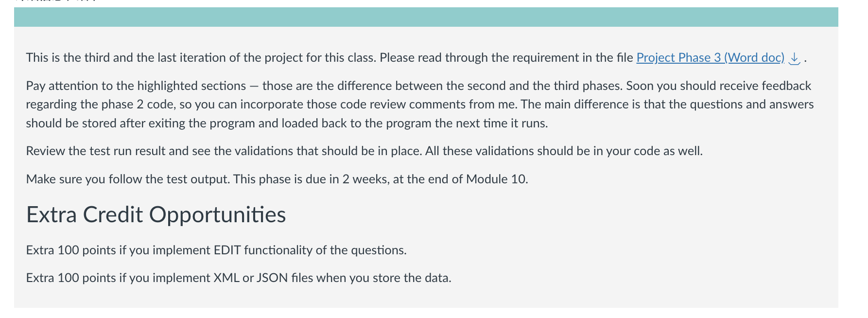Click the cut-off text above the teal bar
868x318 pixels.
point(56,1)
